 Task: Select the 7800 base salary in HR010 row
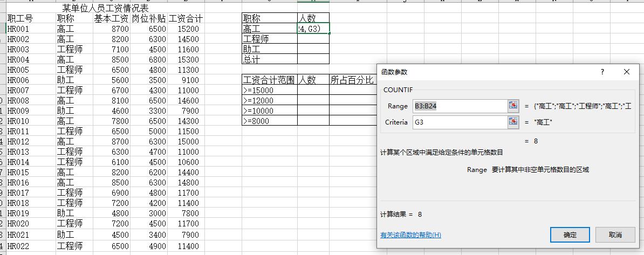coord(111,121)
